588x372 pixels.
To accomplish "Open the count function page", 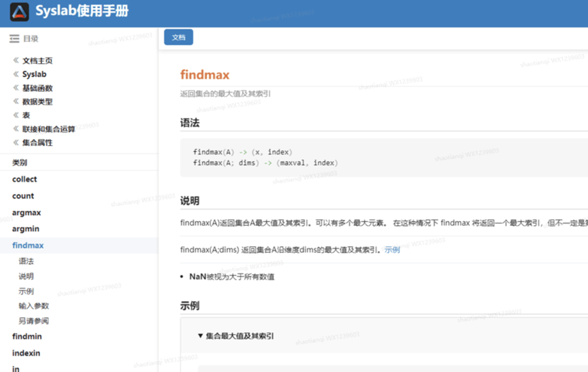I will click(x=23, y=196).
